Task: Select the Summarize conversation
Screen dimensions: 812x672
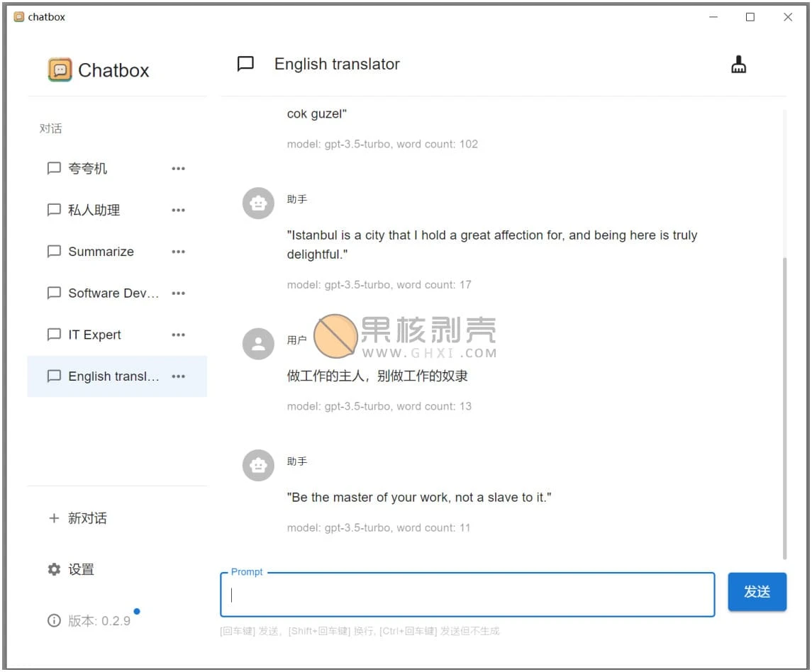Action: coord(101,252)
